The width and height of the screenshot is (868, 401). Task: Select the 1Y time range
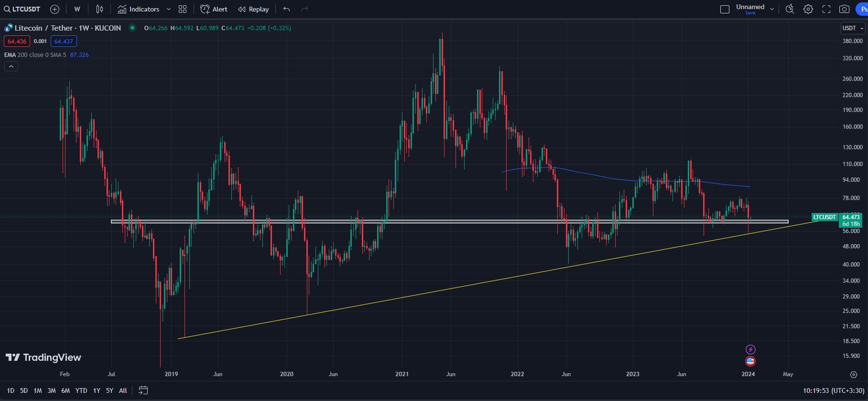97,390
